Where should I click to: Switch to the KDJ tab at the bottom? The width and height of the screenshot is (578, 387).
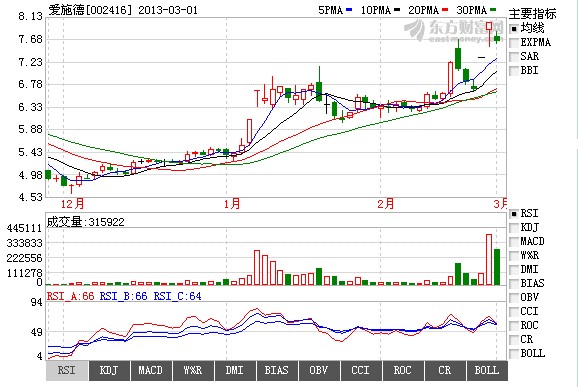(109, 370)
